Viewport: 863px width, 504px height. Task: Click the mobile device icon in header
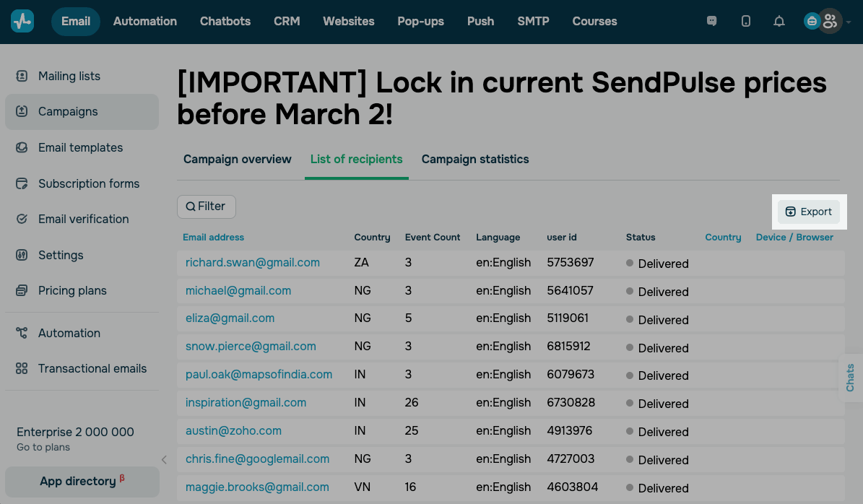click(x=746, y=22)
